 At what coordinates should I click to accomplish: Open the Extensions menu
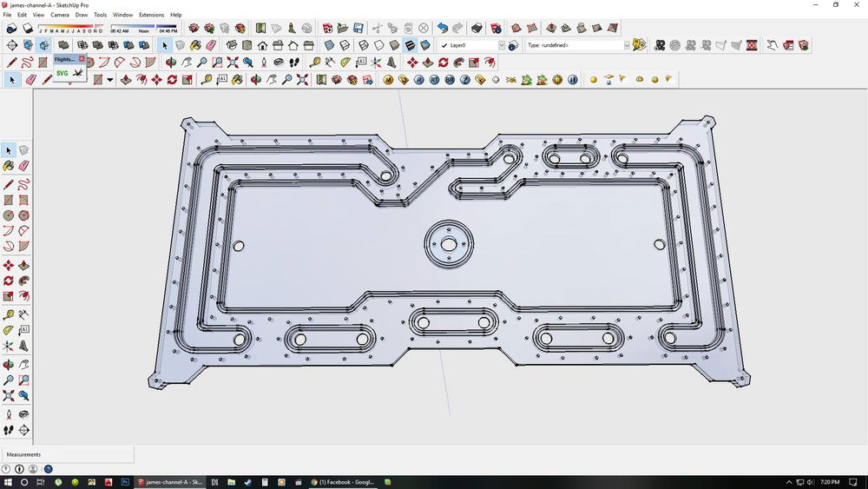151,15
